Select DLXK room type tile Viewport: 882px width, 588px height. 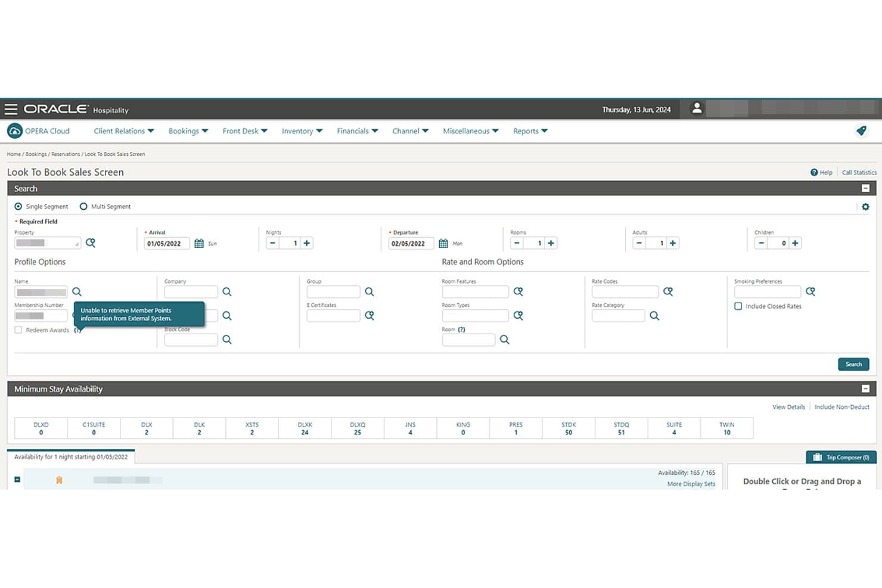[x=305, y=428]
